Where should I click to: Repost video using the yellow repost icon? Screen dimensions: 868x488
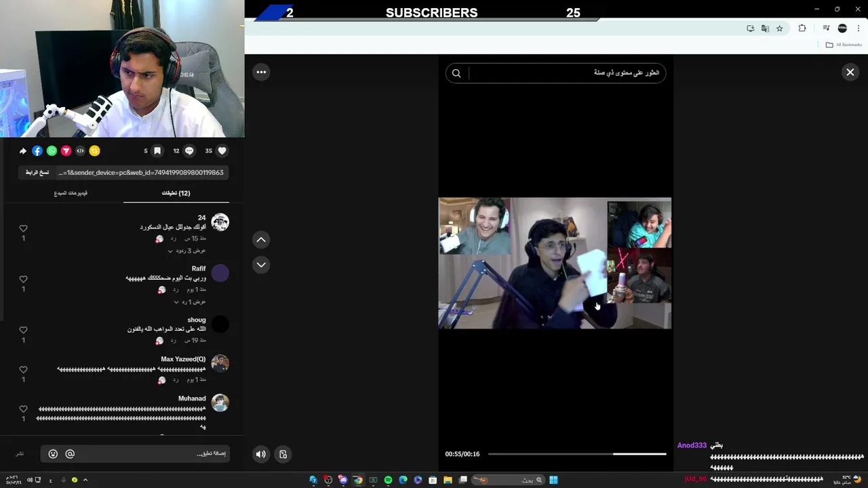(95, 151)
